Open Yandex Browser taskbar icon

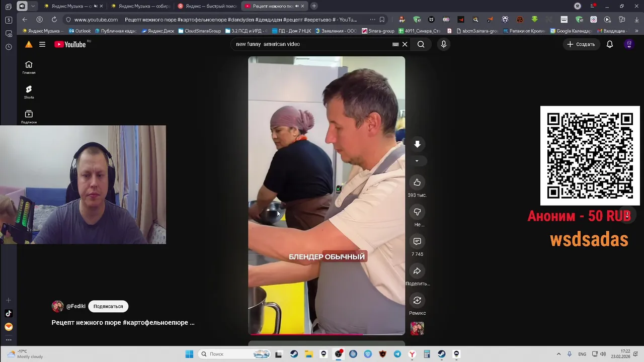pos(412,354)
